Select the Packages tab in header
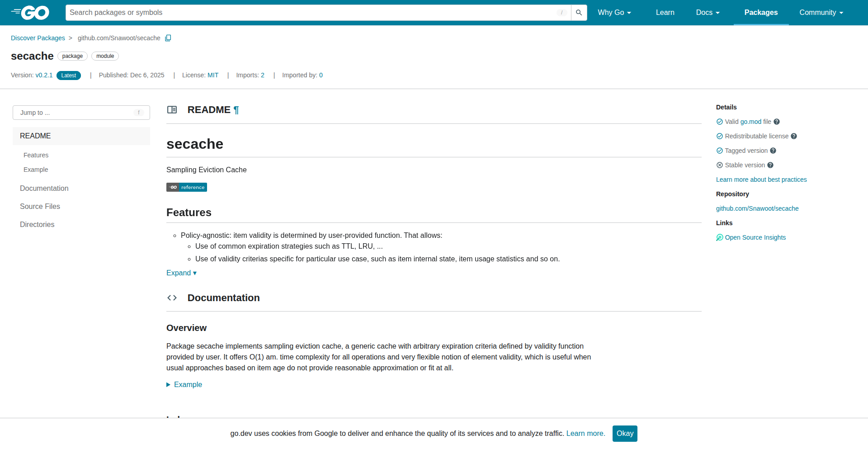868x449 pixels. pos(761,13)
